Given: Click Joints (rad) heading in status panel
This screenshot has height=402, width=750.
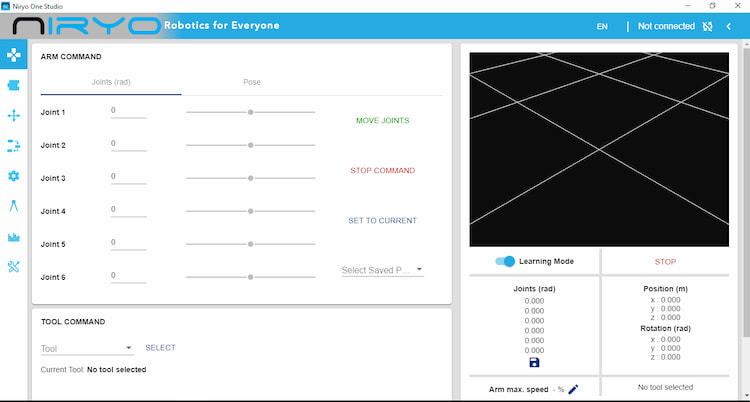Looking at the screenshot, I should point(534,289).
